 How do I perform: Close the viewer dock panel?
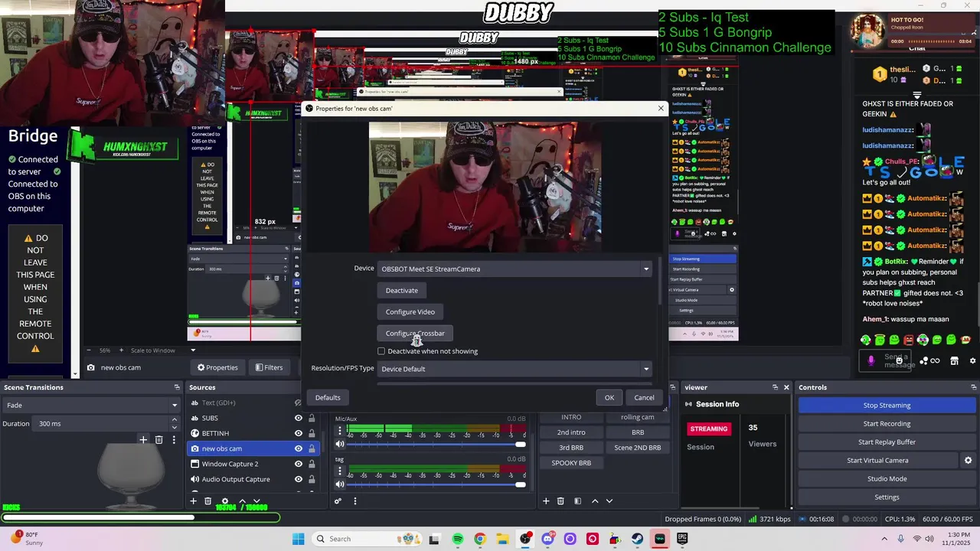pyautogui.click(x=786, y=387)
